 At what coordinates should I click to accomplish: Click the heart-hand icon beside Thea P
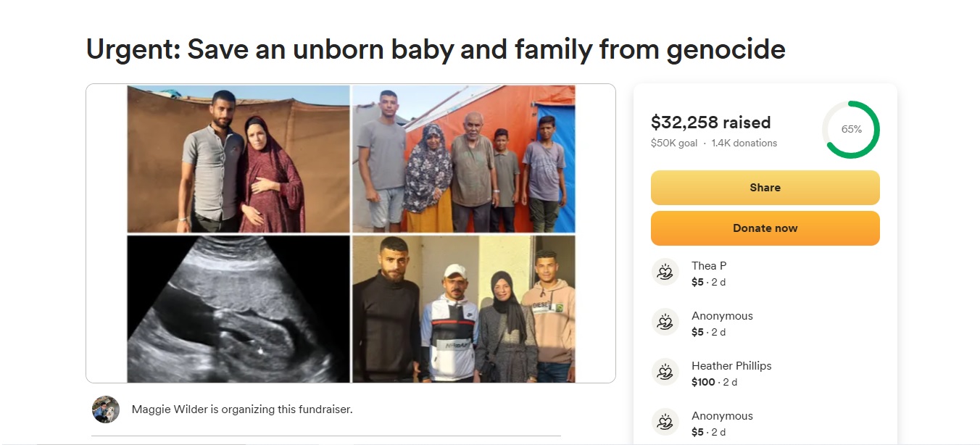pos(665,273)
